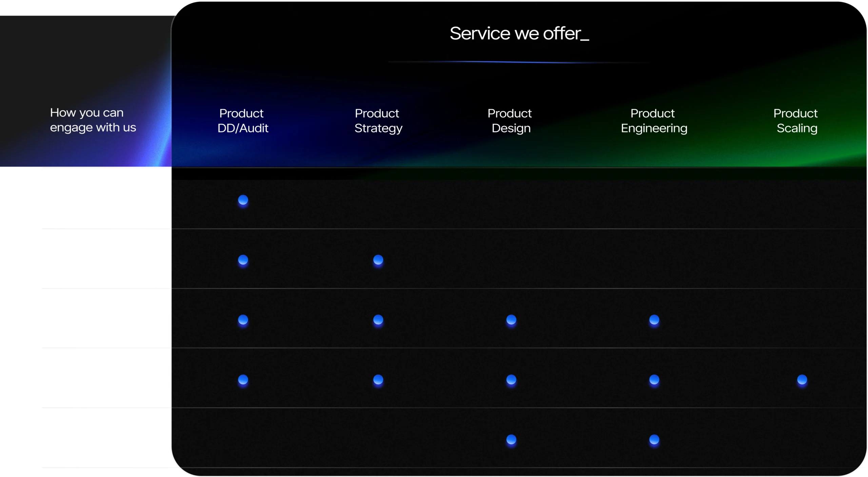
Task: Open the Product Strategy column heading
Action: click(378, 121)
